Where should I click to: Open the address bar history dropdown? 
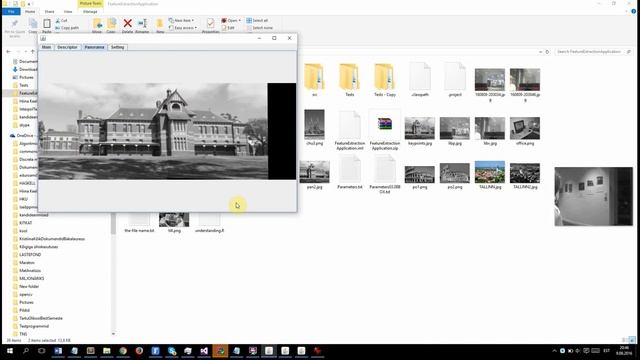point(540,52)
